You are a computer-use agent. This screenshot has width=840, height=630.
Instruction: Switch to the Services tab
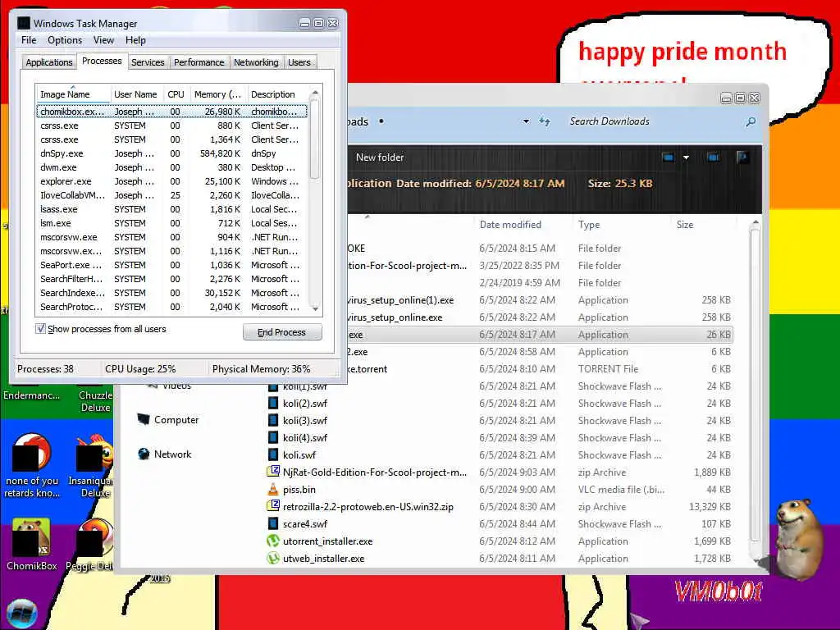[148, 62]
